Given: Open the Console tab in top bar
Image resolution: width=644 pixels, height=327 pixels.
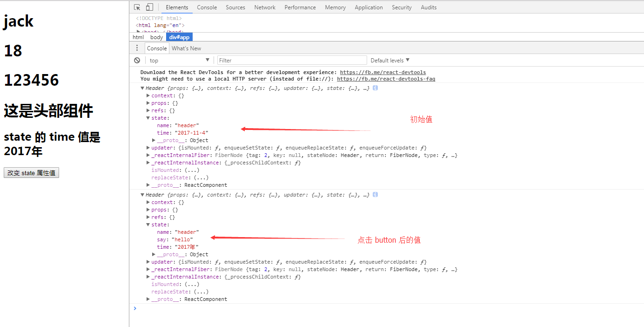Looking at the screenshot, I should (207, 7).
